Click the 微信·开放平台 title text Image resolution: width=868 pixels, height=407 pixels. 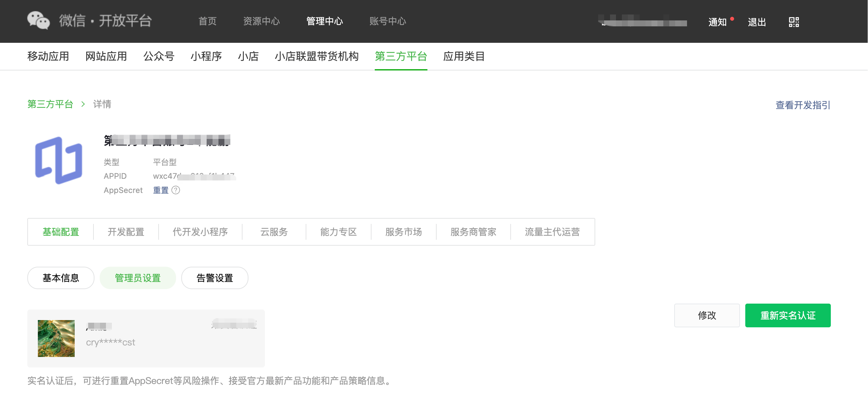[x=106, y=20]
